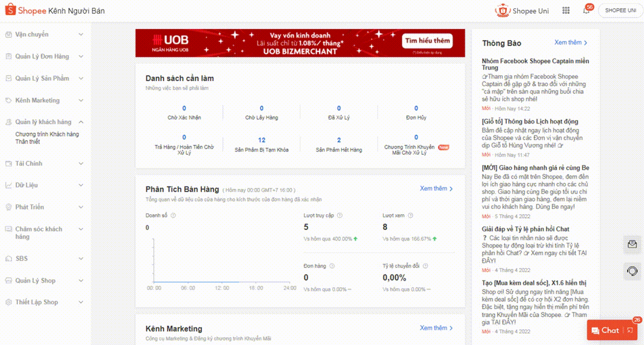Click Xem thêm in Thông Báo panel
The width and height of the screenshot is (644, 345).
coord(570,43)
